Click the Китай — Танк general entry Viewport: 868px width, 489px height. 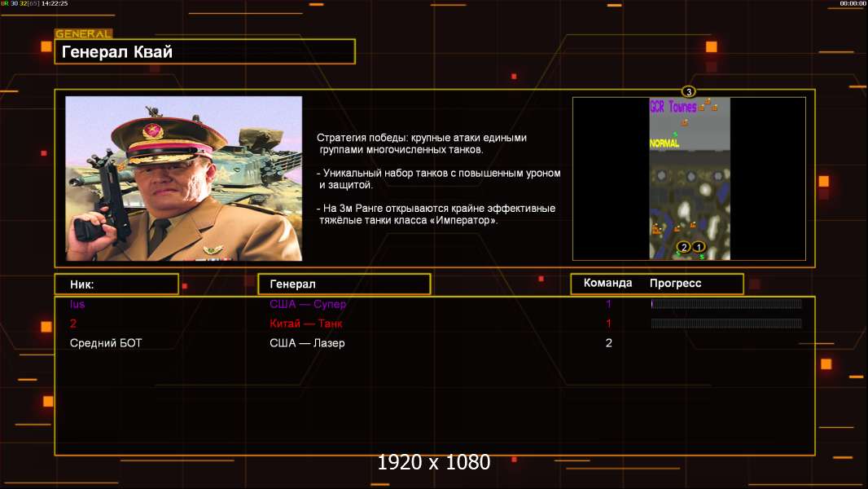click(x=306, y=324)
